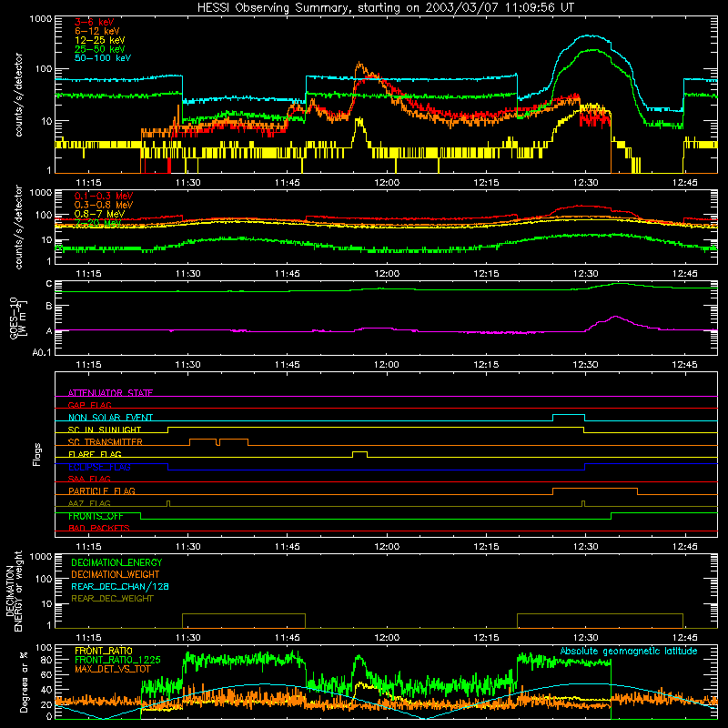
Task: Click the SC_IN_SUNLIGHT flag label
Action: (x=105, y=430)
